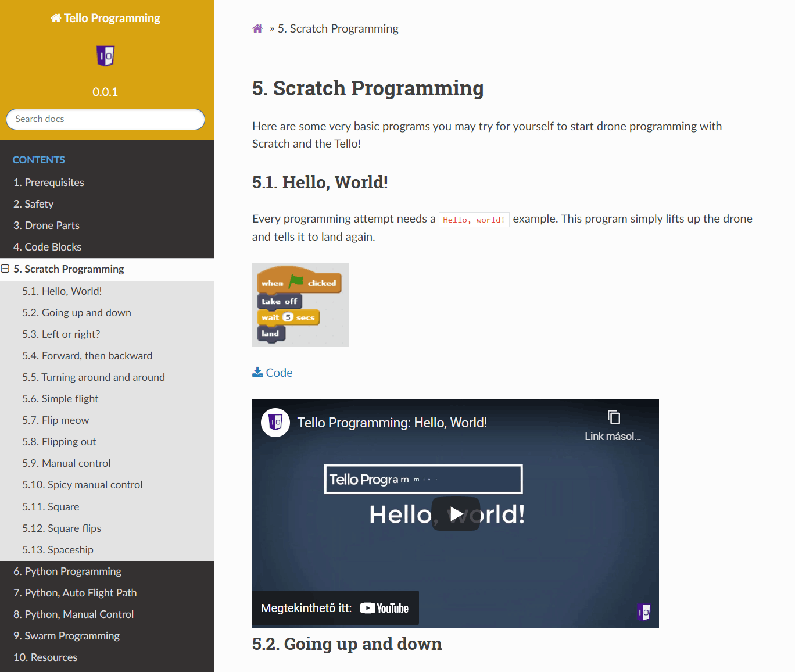This screenshot has height=672, width=795.
Task: Click the Tello Programming logo badge in sidebar
Action: 105,56
